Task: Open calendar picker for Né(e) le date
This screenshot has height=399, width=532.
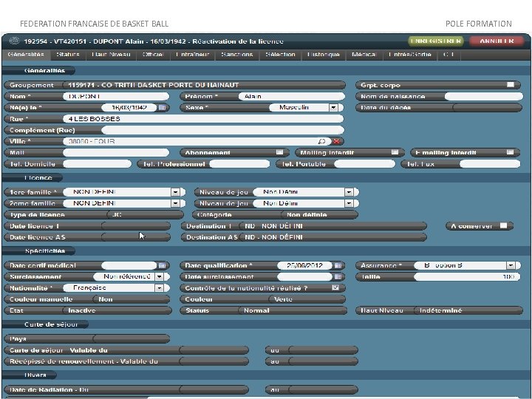Action: (162, 108)
